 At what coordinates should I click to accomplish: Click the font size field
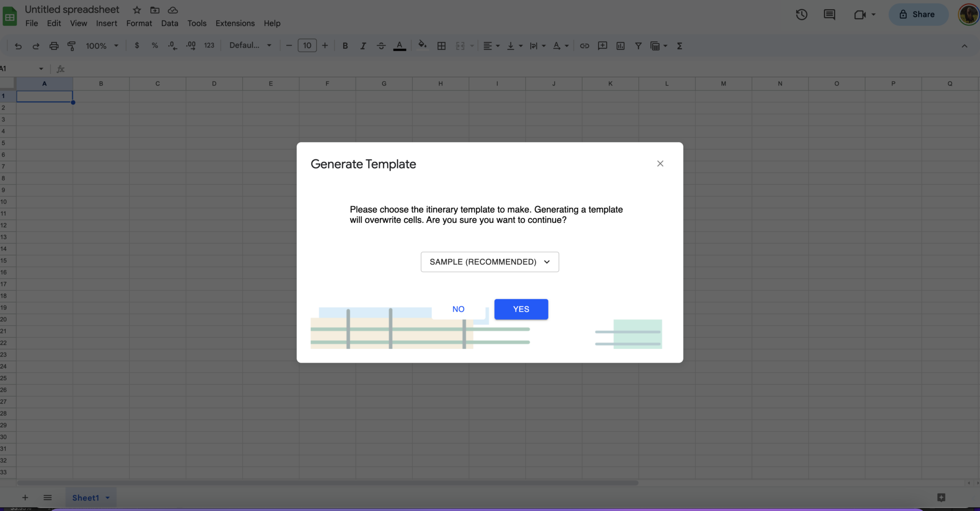pos(307,45)
